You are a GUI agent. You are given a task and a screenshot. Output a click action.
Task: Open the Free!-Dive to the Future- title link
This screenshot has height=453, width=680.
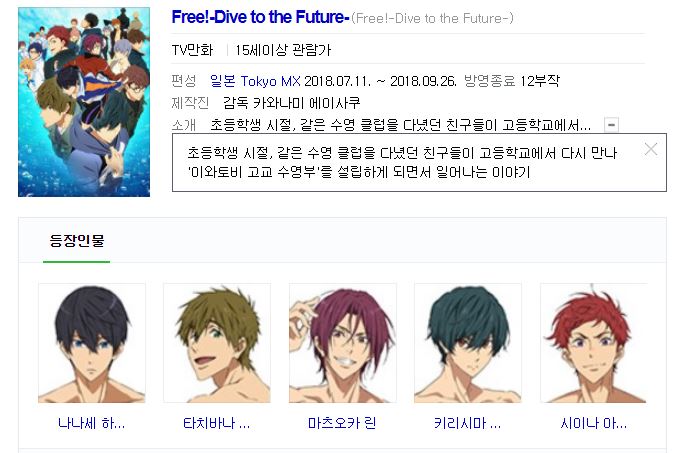tap(260, 17)
